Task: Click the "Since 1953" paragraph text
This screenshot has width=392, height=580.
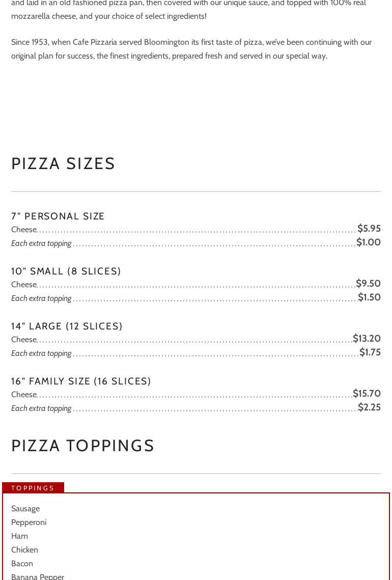Action: pos(191,49)
